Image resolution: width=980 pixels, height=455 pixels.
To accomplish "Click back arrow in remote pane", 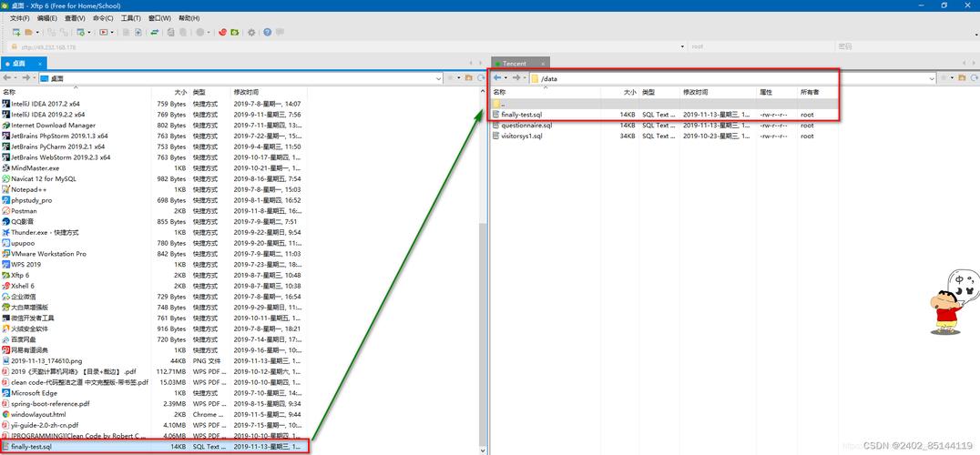I will pos(496,78).
